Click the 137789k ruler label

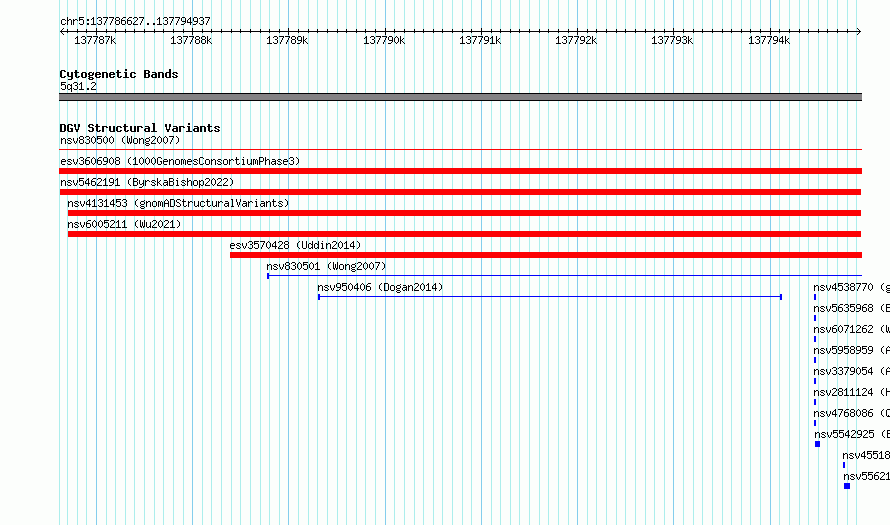click(x=287, y=40)
